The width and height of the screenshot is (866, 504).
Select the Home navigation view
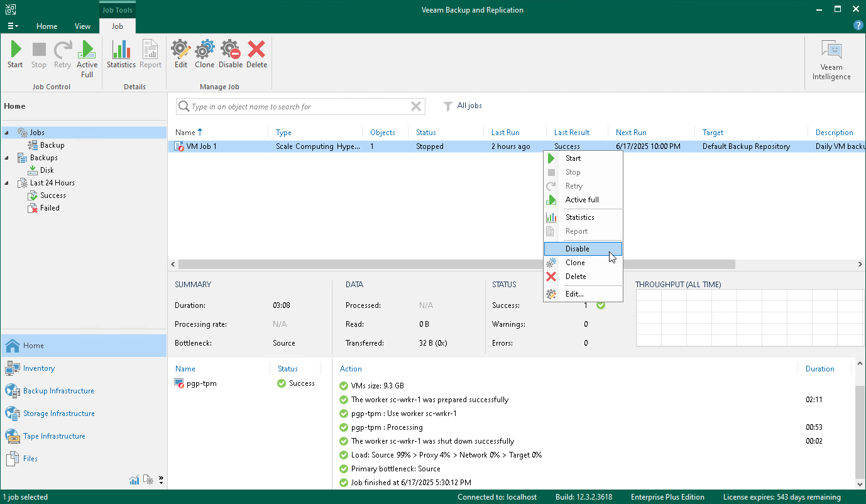[84, 346]
